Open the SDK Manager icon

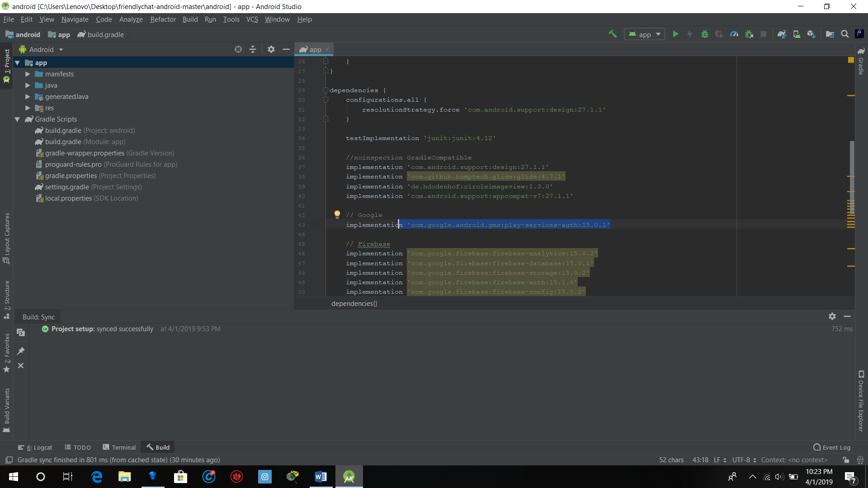811,34
